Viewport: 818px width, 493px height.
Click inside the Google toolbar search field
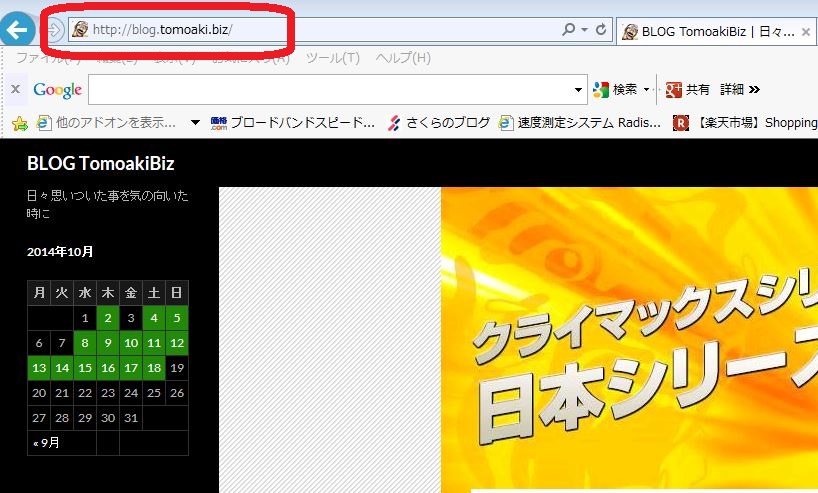click(x=330, y=90)
